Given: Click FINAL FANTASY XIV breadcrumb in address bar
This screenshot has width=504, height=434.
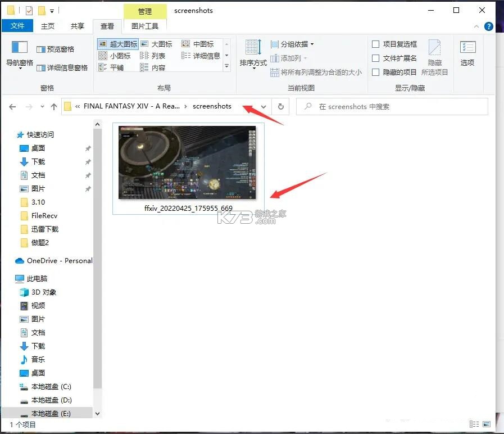Looking at the screenshot, I should point(131,106).
